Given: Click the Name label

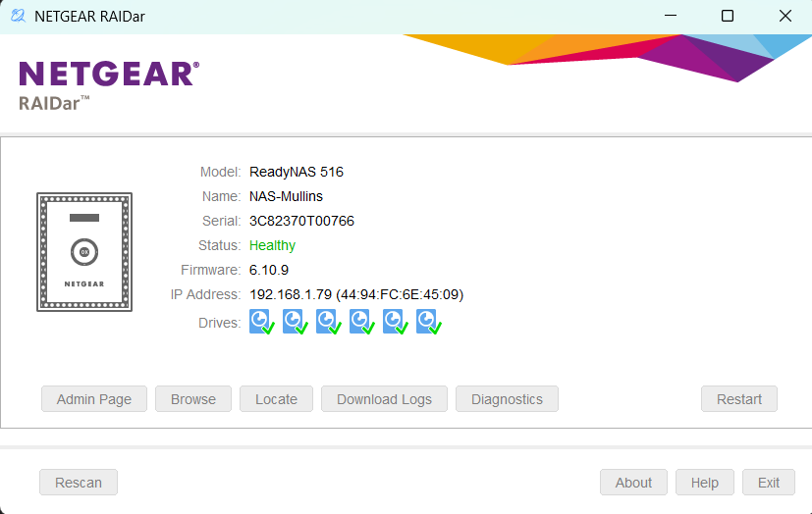Looking at the screenshot, I should 221,196.
